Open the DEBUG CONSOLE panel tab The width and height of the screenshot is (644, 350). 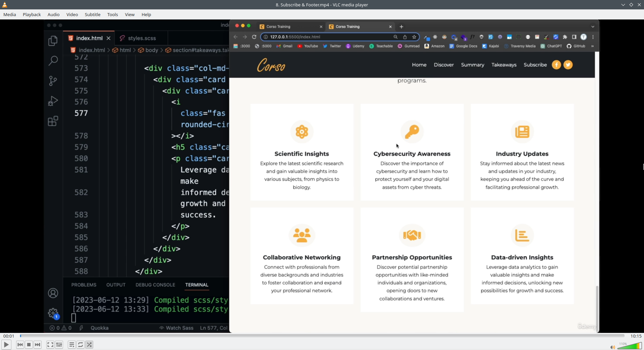[155, 285]
